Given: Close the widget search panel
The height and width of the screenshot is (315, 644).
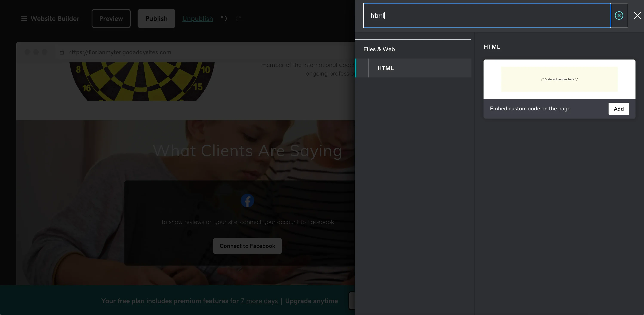Looking at the screenshot, I should coord(638,15).
